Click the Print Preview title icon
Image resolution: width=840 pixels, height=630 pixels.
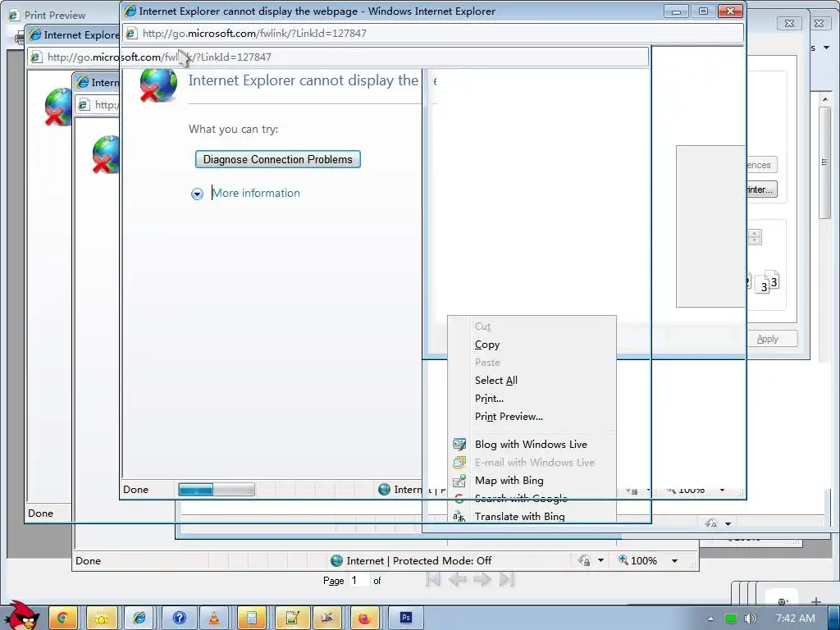click(14, 15)
